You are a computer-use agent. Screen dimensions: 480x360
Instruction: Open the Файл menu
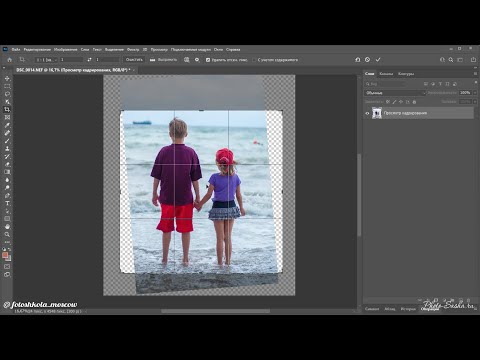point(16,49)
